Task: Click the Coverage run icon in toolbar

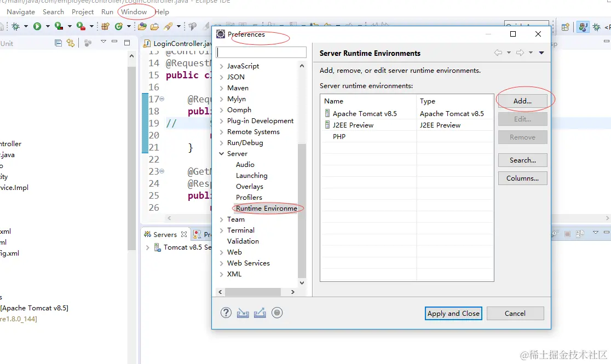Action: point(59,26)
